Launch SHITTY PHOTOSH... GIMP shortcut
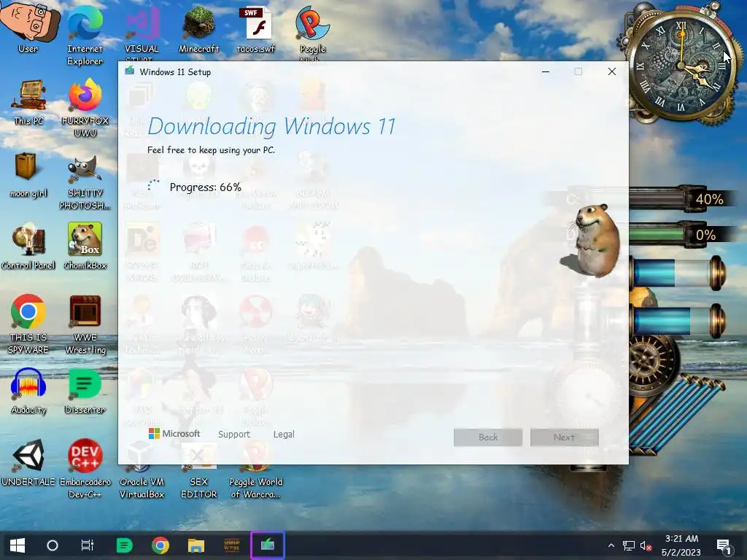 [x=85, y=181]
